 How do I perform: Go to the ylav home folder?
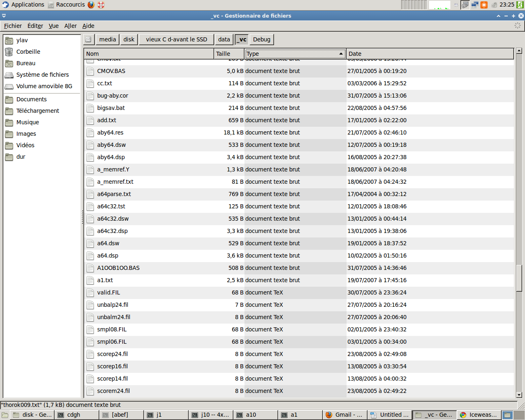(22, 40)
